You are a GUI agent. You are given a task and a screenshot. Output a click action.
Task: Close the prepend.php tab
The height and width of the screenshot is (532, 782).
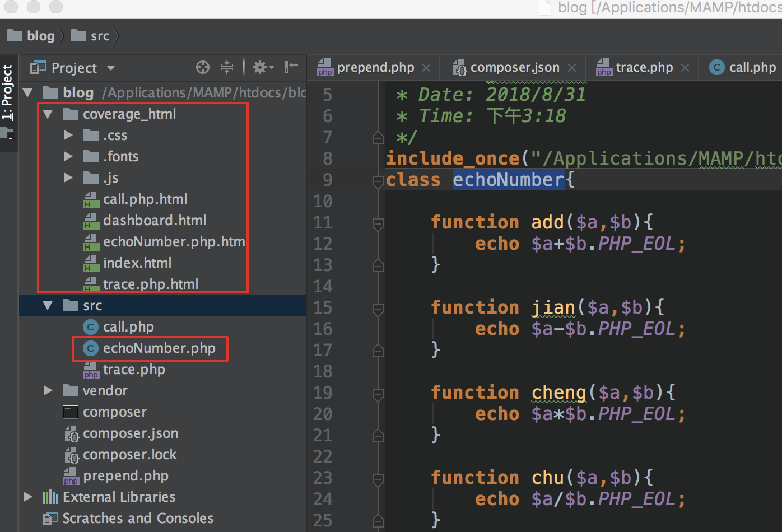pyautogui.click(x=426, y=68)
